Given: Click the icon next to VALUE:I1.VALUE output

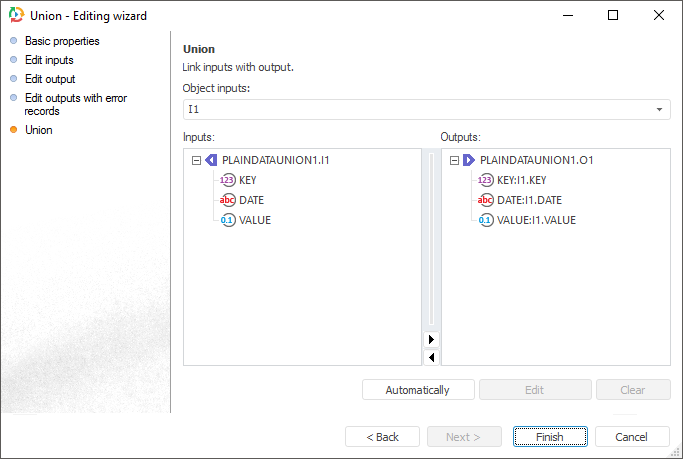Looking at the screenshot, I should [486, 220].
